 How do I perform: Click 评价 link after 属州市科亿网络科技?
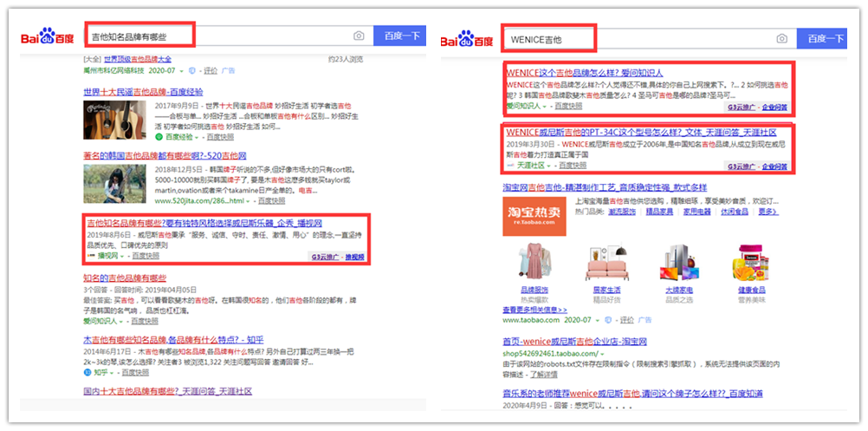pos(211,71)
